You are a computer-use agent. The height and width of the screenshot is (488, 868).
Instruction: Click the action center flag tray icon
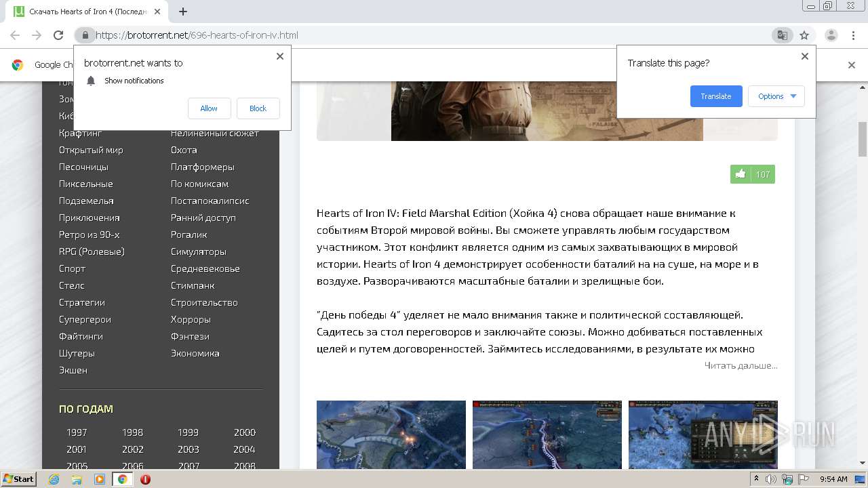point(803,479)
